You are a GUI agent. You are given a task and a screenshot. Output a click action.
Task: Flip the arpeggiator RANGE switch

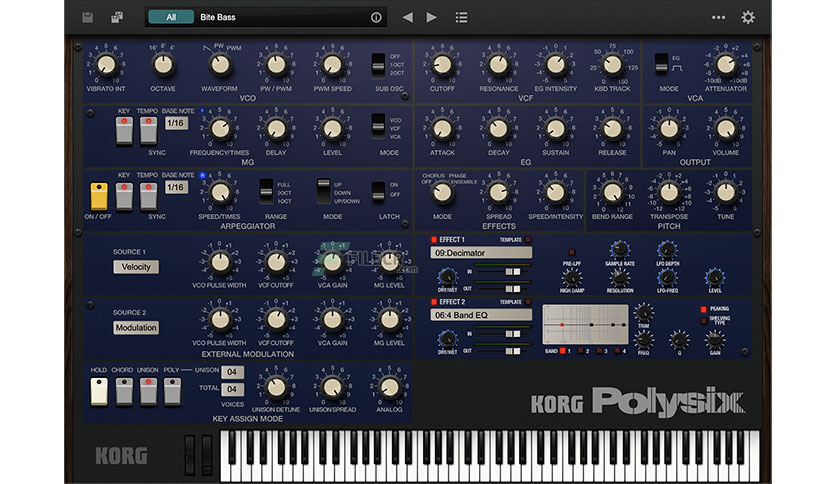pyautogui.click(x=266, y=191)
